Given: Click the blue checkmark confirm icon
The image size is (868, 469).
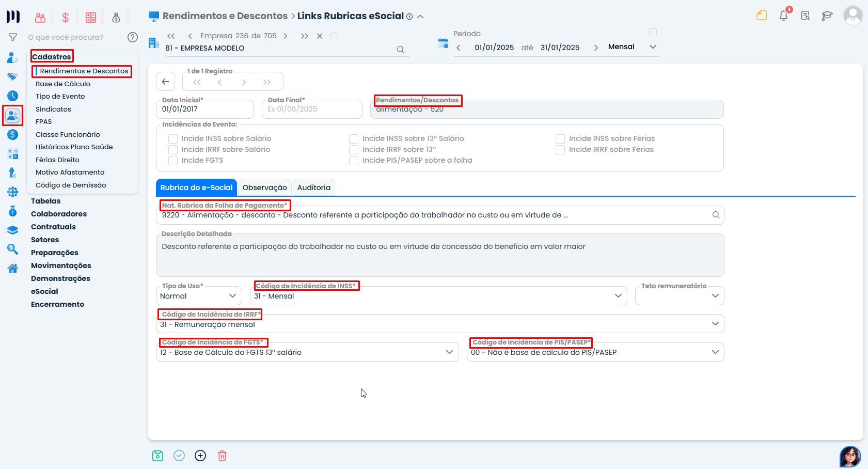Looking at the screenshot, I should pos(179,456).
